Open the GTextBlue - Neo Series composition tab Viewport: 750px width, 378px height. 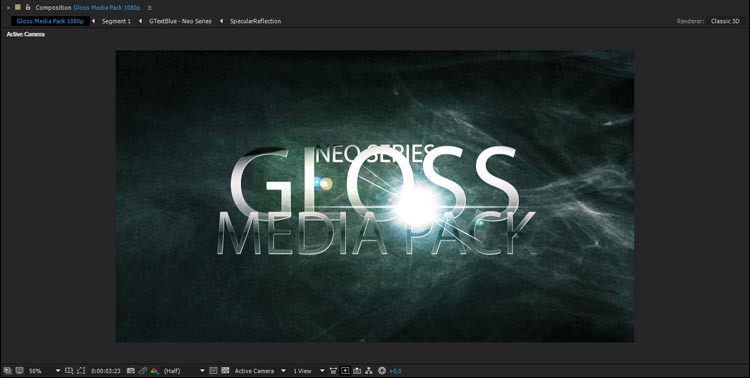click(180, 21)
